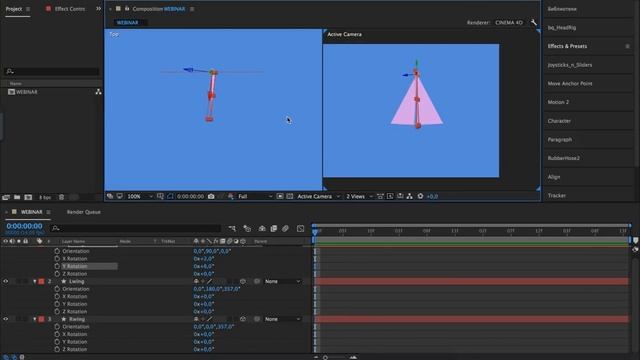Viewport: 640px width, 360px height.
Task: Reset Exposure icon in viewer footer
Action: (420, 196)
